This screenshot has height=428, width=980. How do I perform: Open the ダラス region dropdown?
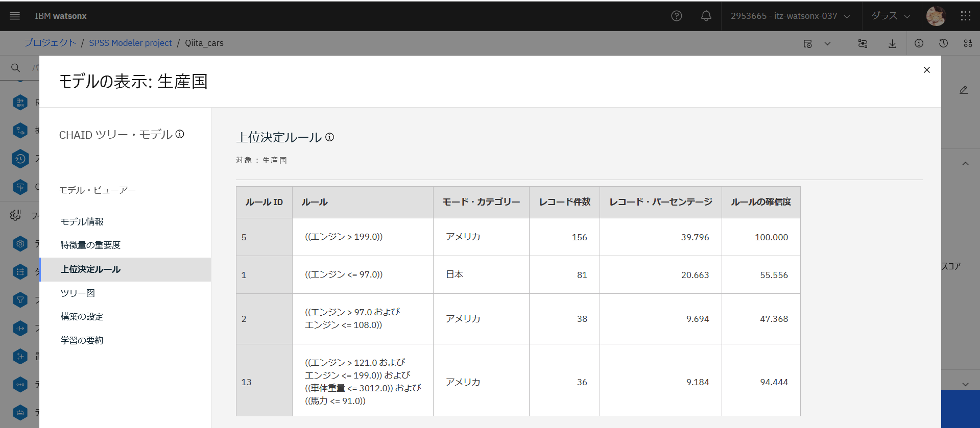[891, 16]
